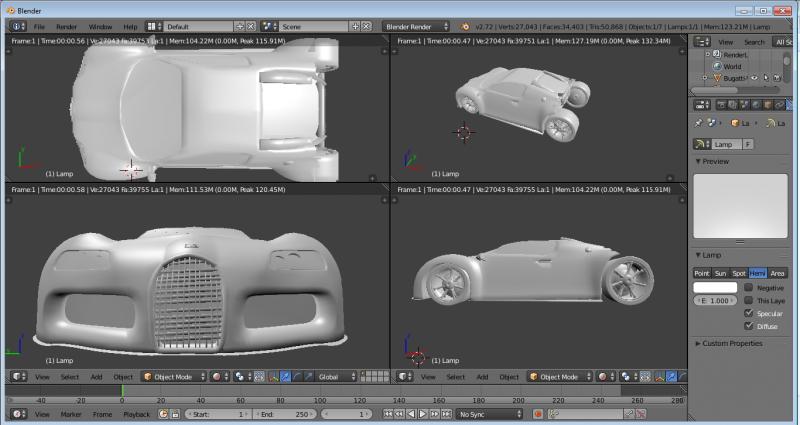Image resolution: width=800 pixels, height=425 pixels.
Task: Click the End frame field in timeline
Action: point(285,414)
